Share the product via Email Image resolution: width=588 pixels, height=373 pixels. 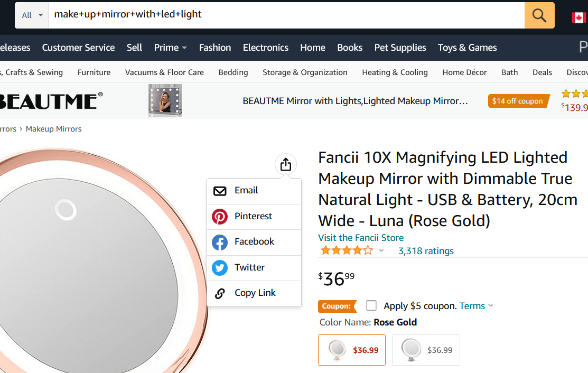[x=246, y=190]
